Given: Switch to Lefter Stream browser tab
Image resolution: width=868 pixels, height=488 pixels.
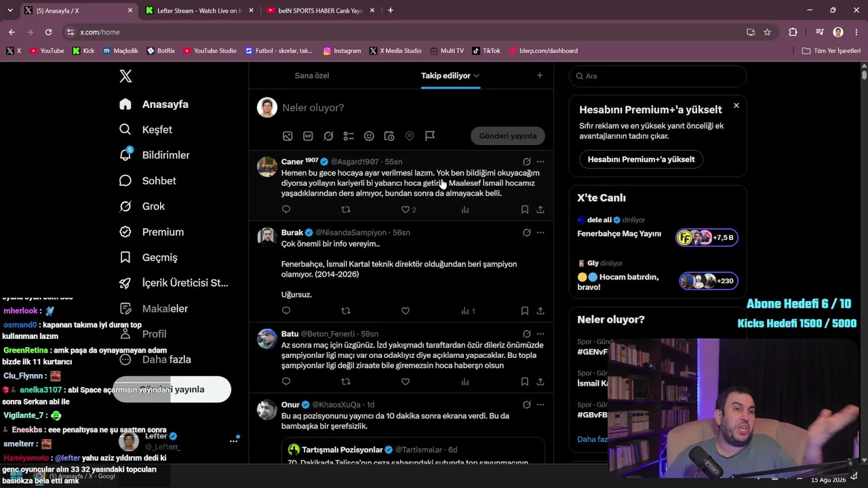Looking at the screenshot, I should [x=199, y=10].
